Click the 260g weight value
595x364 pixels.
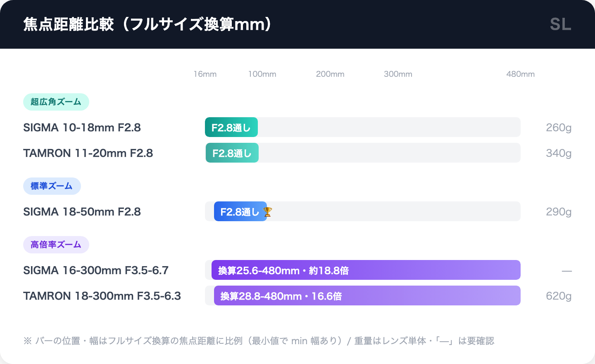[x=559, y=128]
